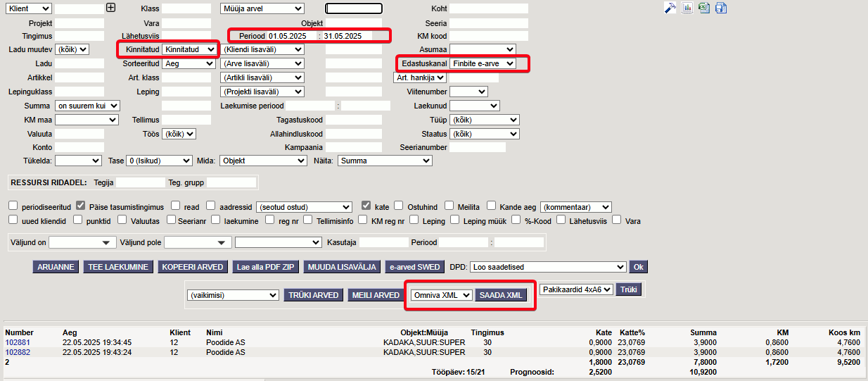
Task: Open the Edastuskanal Finbite e-arve dropdown
Action: pyautogui.click(x=483, y=63)
